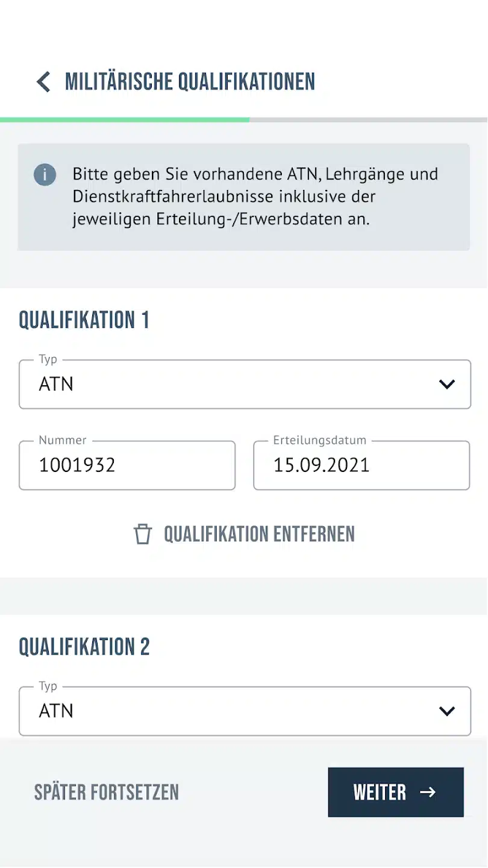The height and width of the screenshot is (868, 488).
Task: Focus the Nummer field containing 1001932
Action: click(x=127, y=465)
